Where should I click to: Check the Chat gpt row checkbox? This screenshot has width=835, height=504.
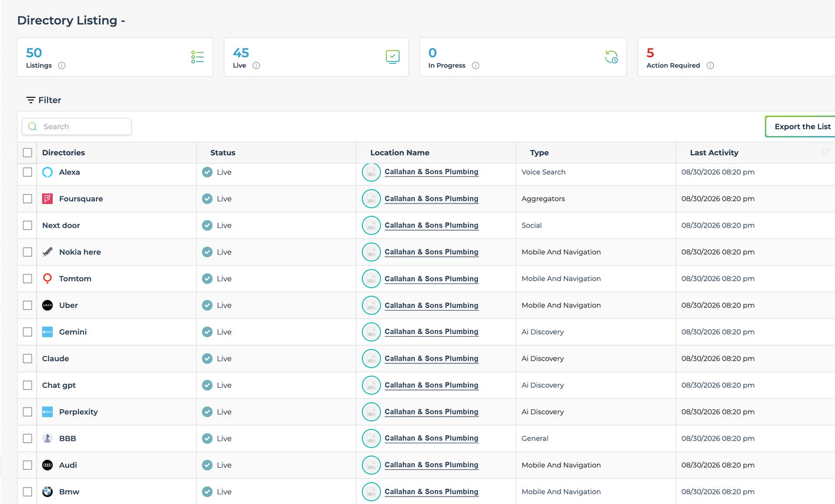coord(28,385)
